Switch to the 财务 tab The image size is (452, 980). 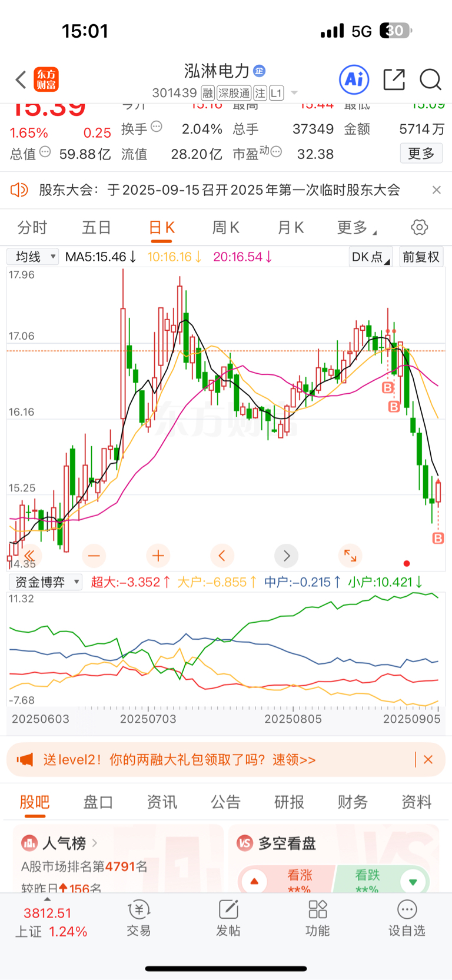tap(353, 802)
